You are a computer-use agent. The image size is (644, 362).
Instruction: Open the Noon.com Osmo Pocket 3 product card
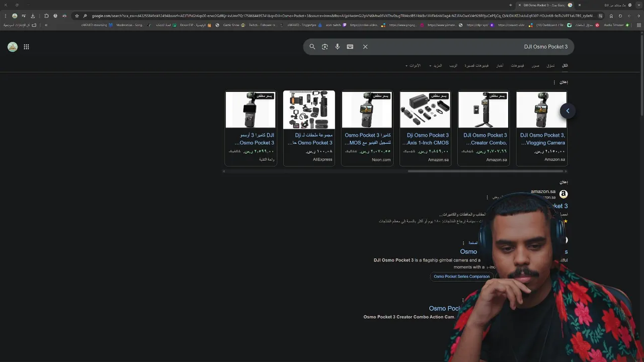click(367, 128)
